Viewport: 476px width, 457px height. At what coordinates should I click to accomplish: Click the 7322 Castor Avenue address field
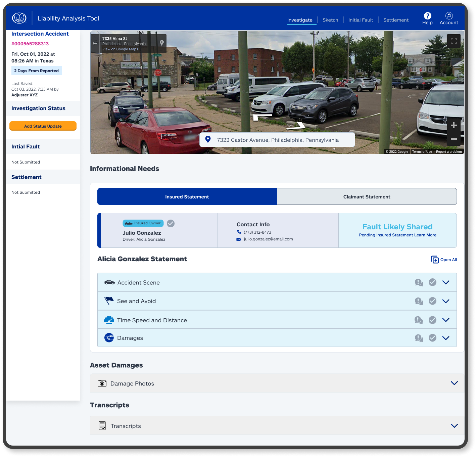pos(277,140)
